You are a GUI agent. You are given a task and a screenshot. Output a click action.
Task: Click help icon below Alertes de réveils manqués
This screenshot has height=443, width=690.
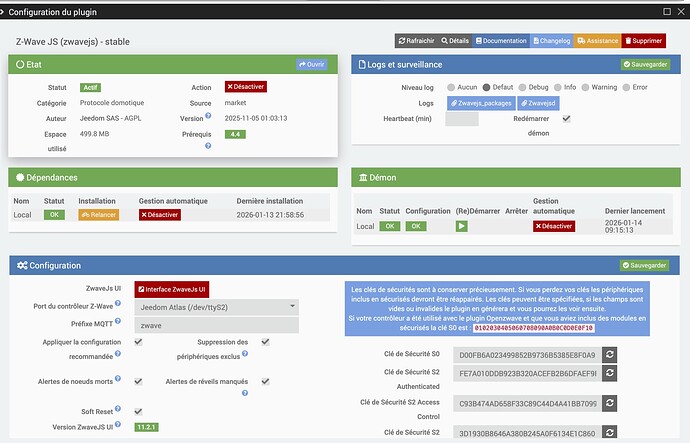tap(245, 393)
